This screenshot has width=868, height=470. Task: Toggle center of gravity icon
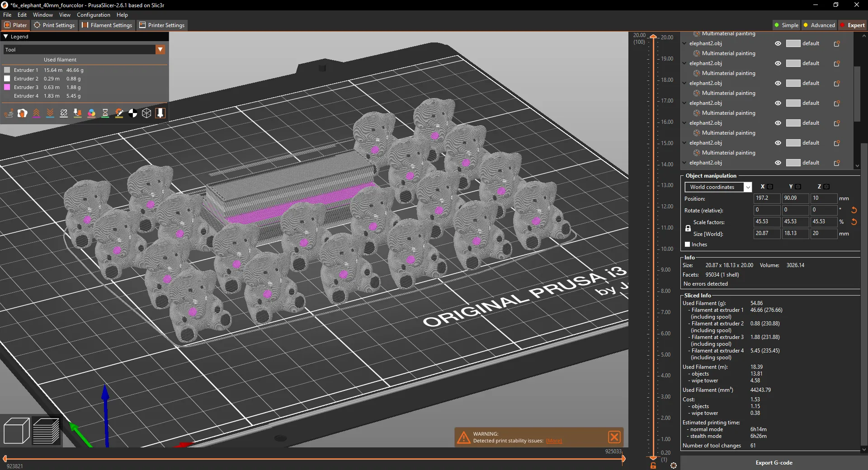[x=133, y=113]
